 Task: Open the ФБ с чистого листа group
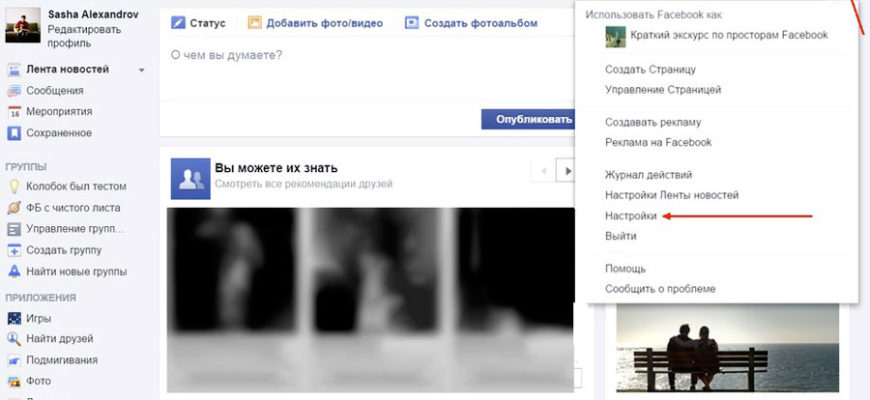[73, 208]
